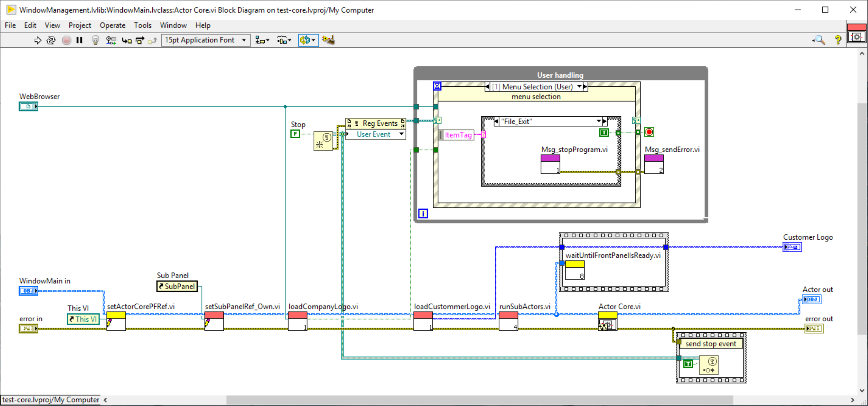The height and width of the screenshot is (406, 868).
Task: Open the Help menu
Action: coord(203,25)
